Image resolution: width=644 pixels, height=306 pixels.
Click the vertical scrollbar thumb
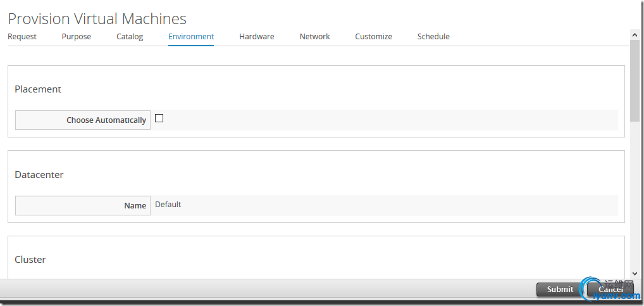coord(635,79)
